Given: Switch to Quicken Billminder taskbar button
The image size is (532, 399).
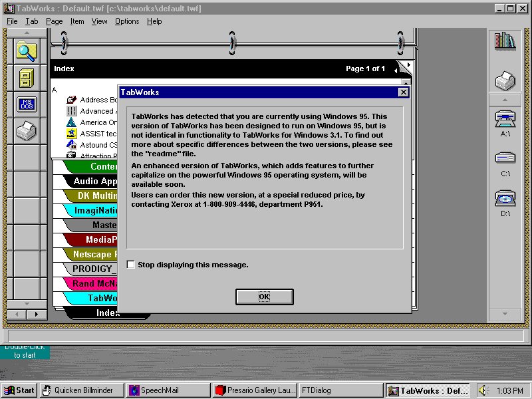Looking at the screenshot, I should (x=82, y=390).
